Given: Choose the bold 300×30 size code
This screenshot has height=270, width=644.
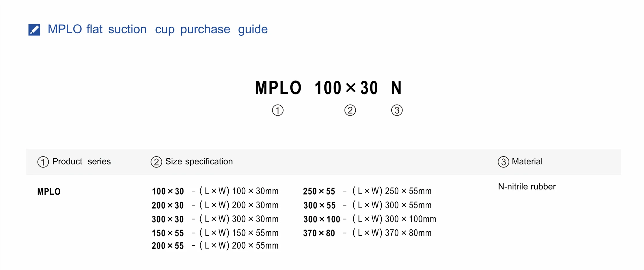Looking at the screenshot, I should pos(168,219).
